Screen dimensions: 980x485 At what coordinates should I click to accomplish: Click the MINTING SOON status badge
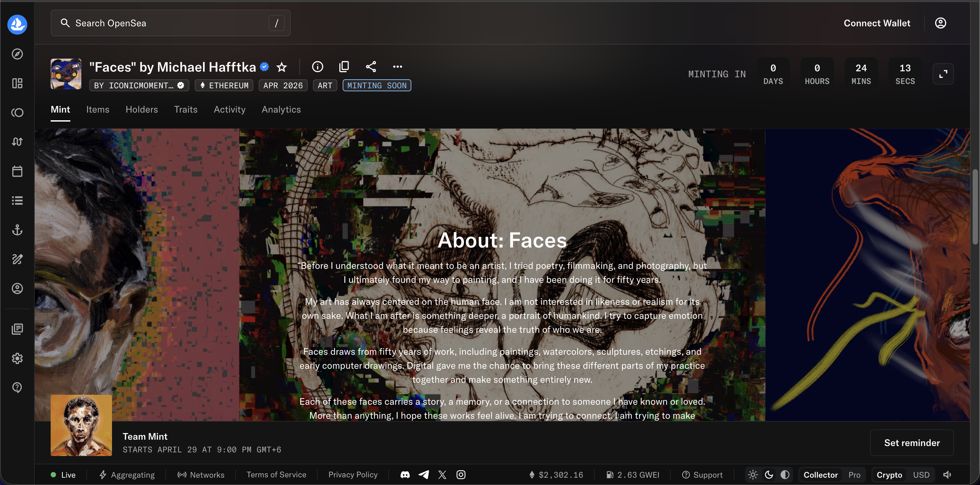tap(377, 86)
